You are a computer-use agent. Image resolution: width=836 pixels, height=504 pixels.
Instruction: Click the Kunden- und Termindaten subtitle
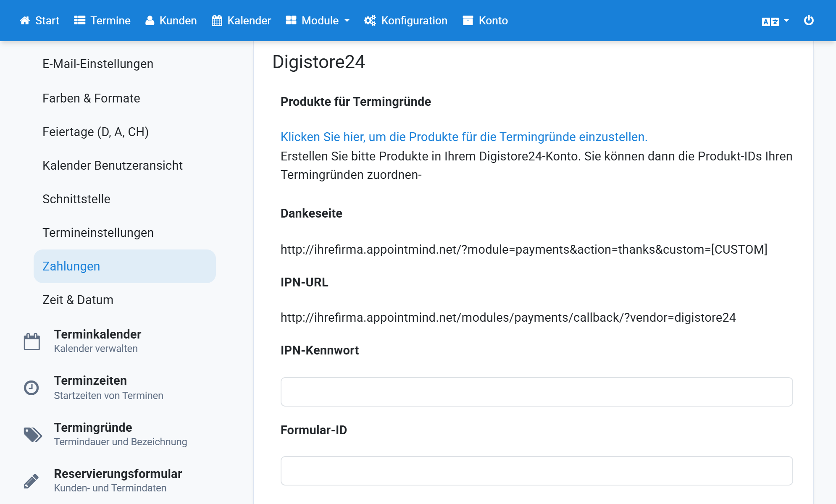click(110, 488)
